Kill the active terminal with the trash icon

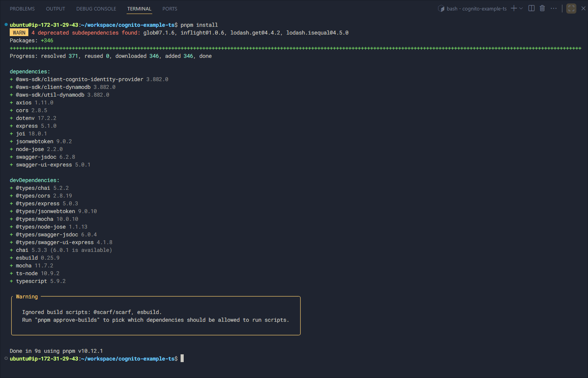coord(542,8)
